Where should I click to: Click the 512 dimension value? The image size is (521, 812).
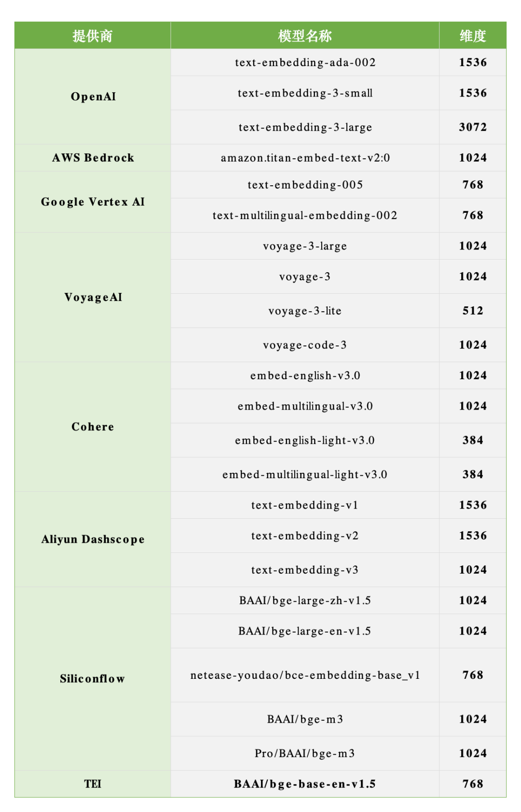coord(473,311)
